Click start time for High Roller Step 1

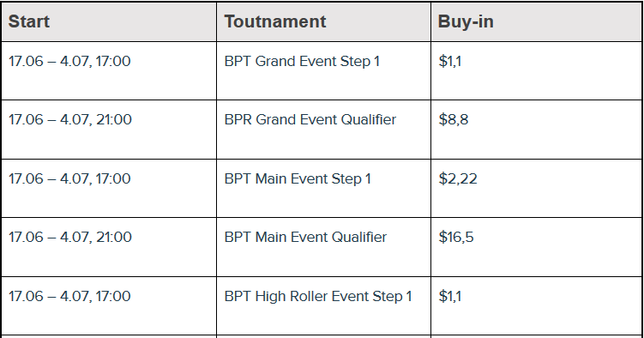(x=109, y=306)
